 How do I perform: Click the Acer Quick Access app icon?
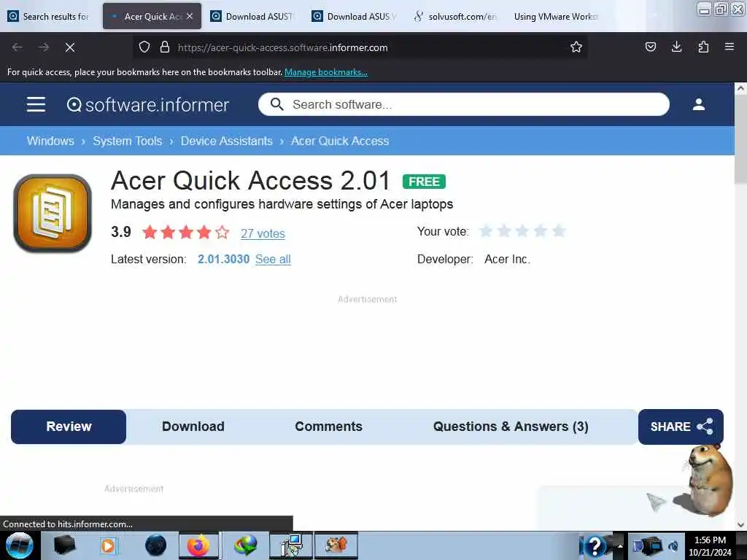click(53, 213)
